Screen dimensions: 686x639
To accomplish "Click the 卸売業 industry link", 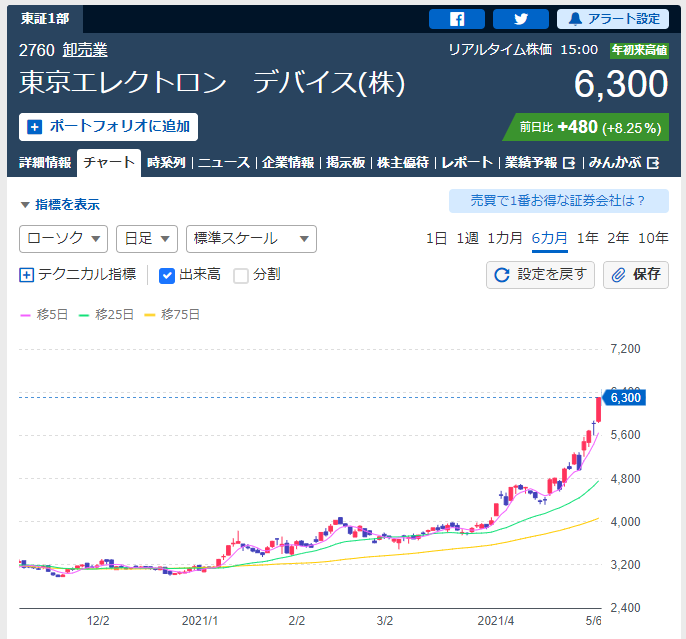I will pos(85,50).
